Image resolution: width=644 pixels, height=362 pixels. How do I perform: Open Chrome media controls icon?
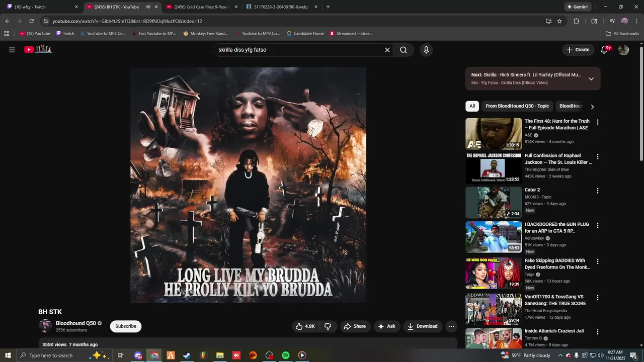612,21
